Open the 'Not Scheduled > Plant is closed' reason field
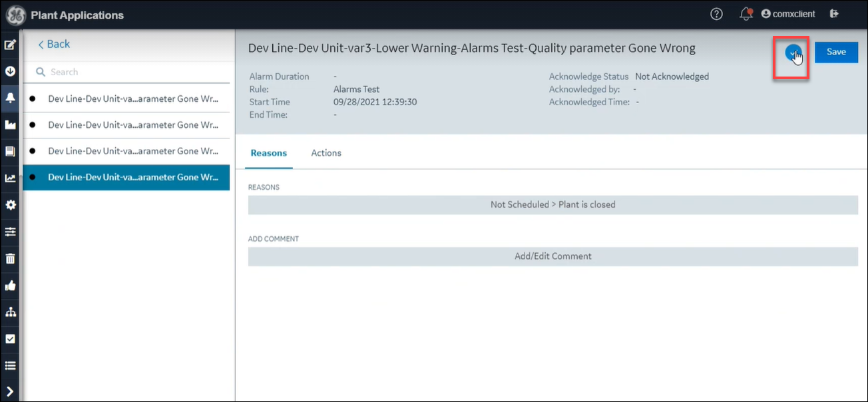This screenshot has width=868, height=402. tap(553, 205)
